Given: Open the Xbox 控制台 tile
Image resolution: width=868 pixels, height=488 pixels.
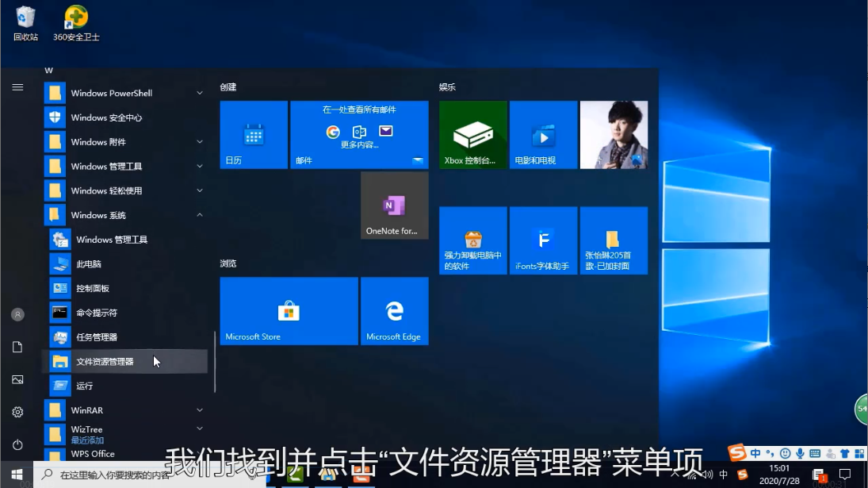Looking at the screenshot, I should (473, 135).
